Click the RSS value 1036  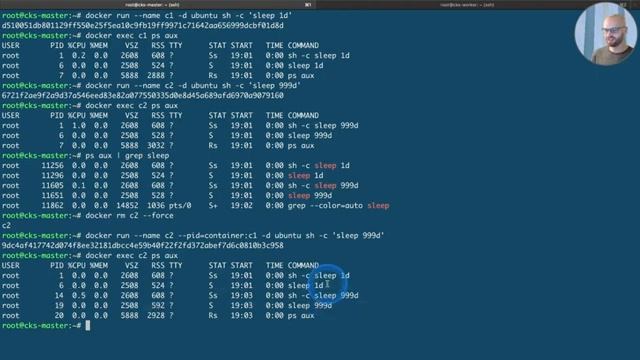(x=156, y=205)
